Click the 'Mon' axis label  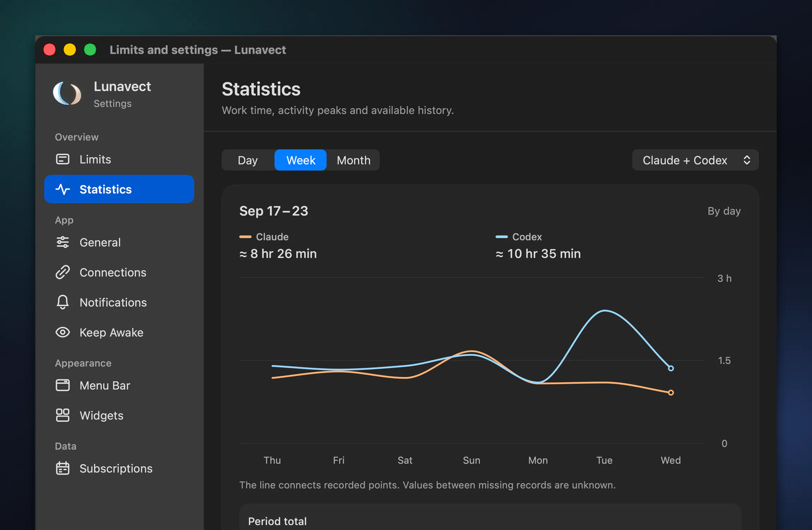[538, 460]
